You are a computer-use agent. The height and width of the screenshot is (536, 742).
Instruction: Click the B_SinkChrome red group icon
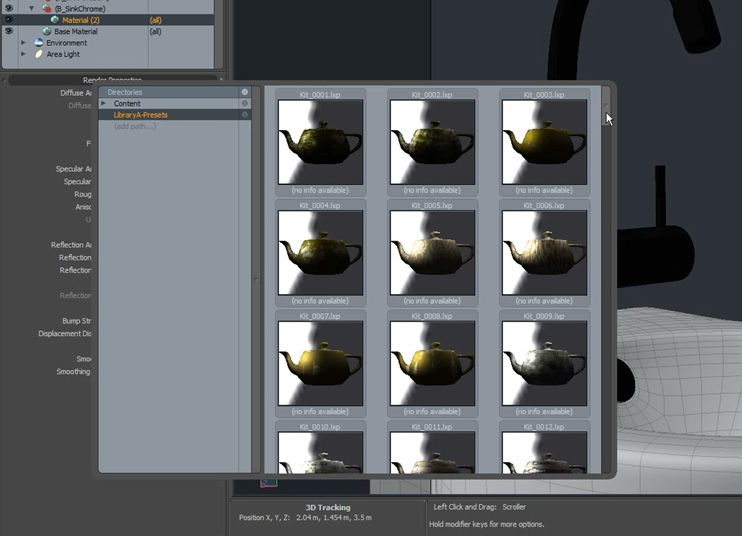point(46,7)
